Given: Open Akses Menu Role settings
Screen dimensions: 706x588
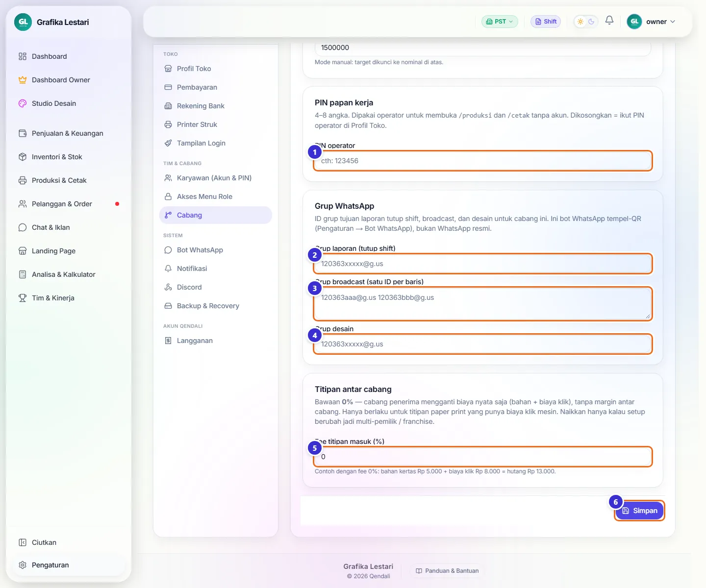Looking at the screenshot, I should coord(216,196).
